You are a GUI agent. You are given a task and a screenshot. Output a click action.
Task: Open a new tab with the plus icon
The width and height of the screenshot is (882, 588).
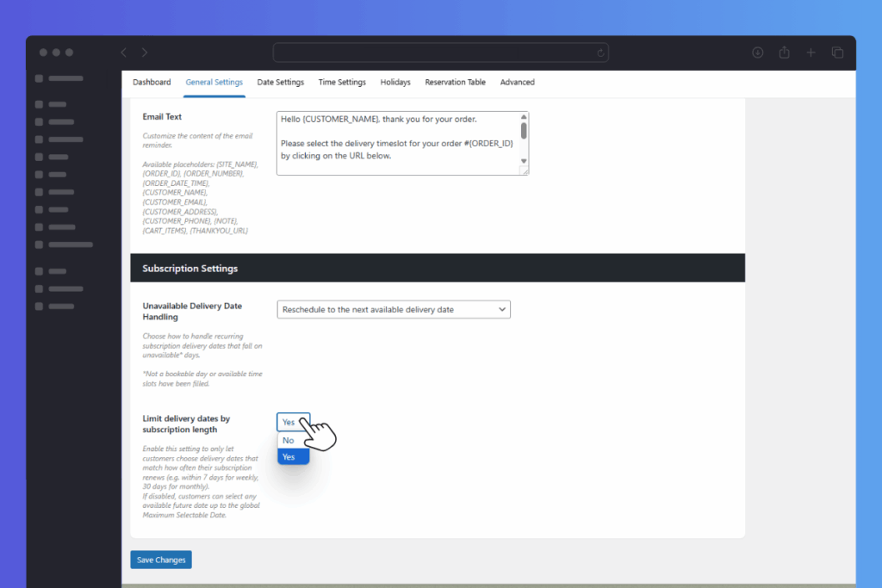point(811,52)
